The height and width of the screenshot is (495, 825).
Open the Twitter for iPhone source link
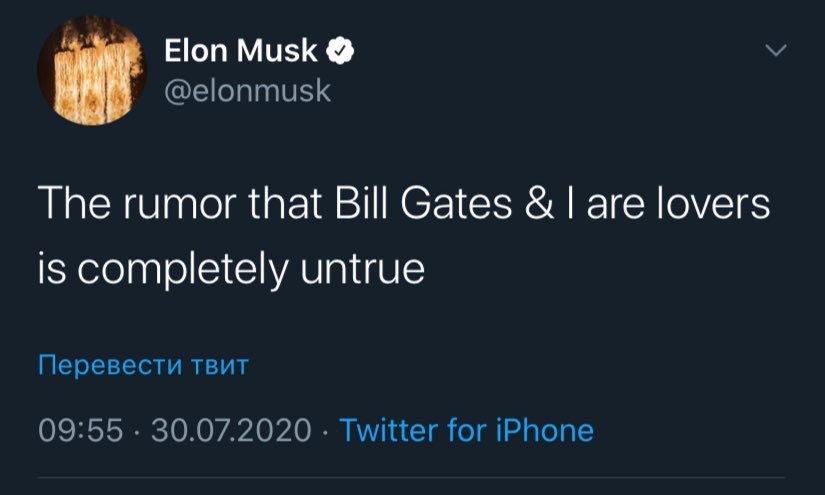(x=466, y=431)
